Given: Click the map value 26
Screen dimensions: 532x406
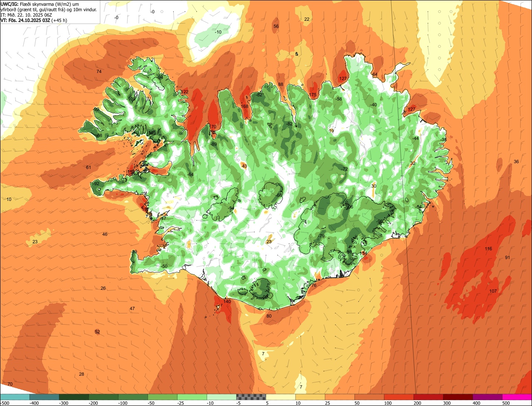Looking at the screenshot, I should point(103,288).
